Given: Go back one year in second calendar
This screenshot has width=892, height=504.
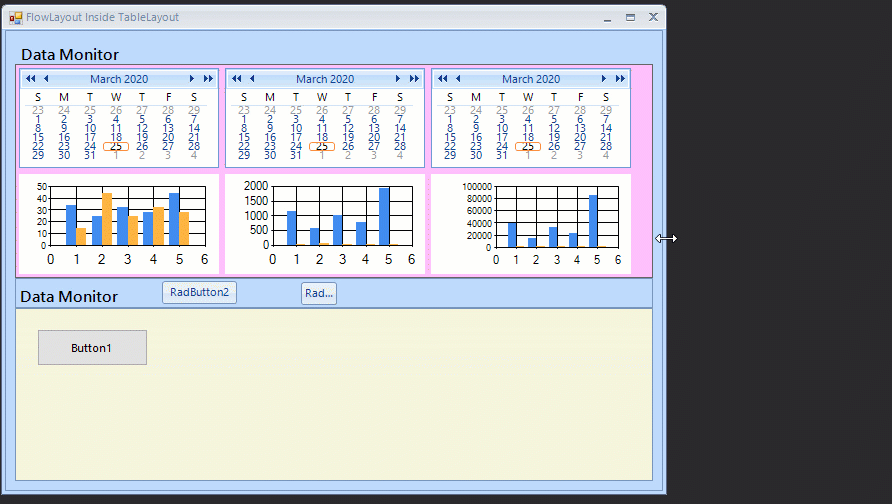Looking at the screenshot, I should [x=237, y=79].
